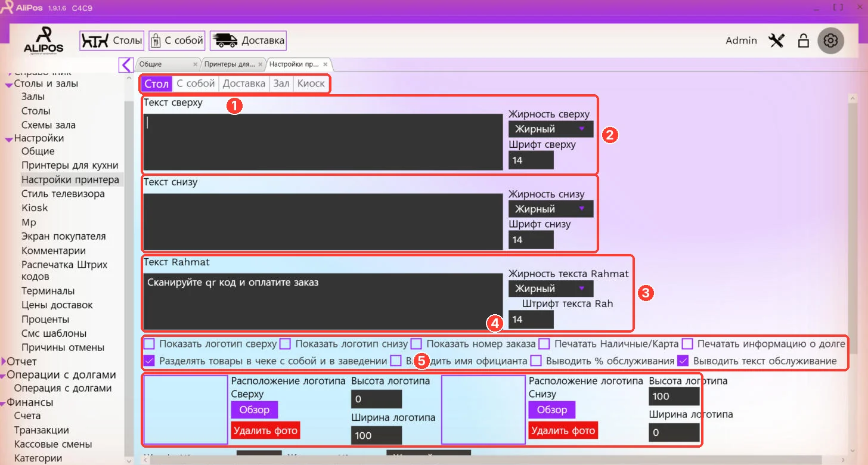Focus the Шрифт снизу font size field
Image resolution: width=868 pixels, height=465 pixels.
tap(531, 240)
